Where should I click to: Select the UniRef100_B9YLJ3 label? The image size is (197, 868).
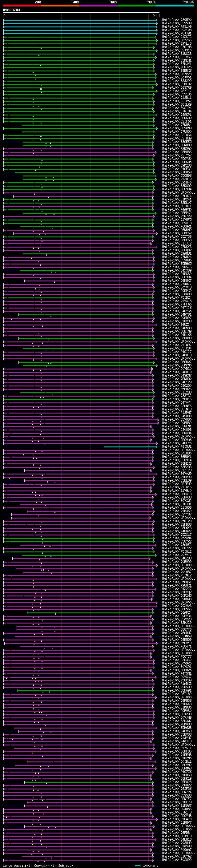click(x=176, y=43)
